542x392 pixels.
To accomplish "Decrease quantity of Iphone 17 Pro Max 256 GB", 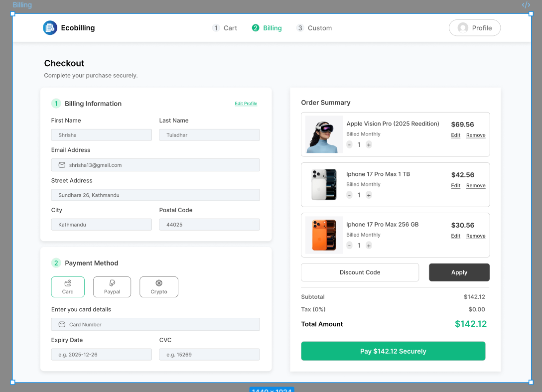I will pos(350,246).
